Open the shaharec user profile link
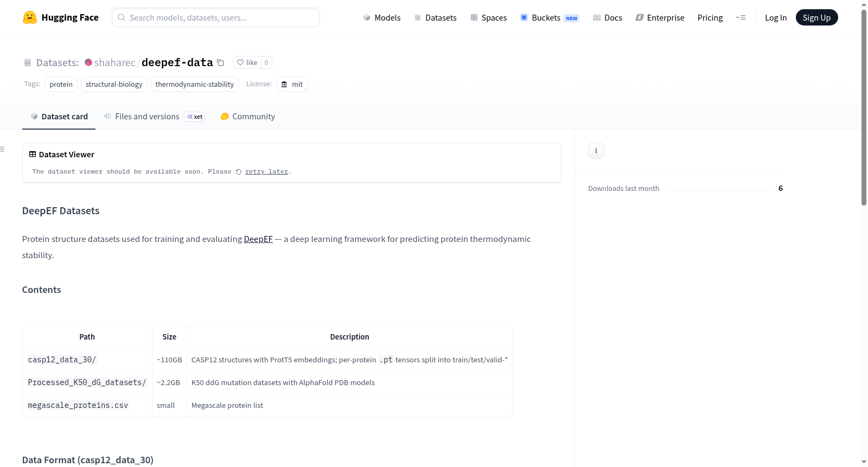The width and height of the screenshot is (868, 467). pyautogui.click(x=114, y=62)
